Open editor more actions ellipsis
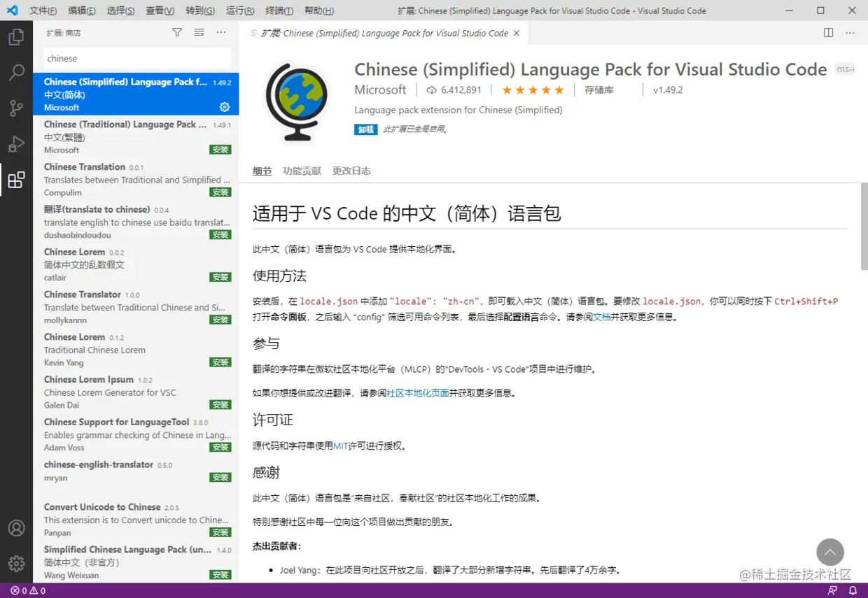Viewport: 868px width, 598px height. 850,33
